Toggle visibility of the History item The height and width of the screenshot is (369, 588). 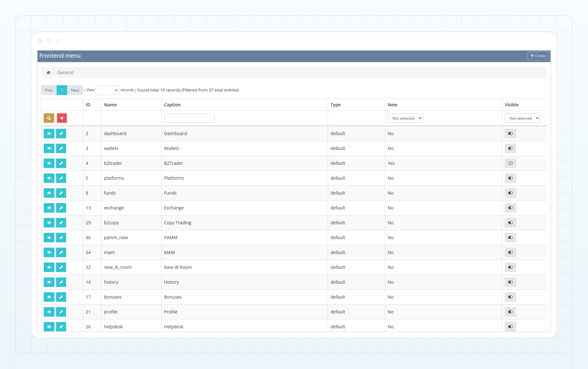pyautogui.click(x=510, y=282)
